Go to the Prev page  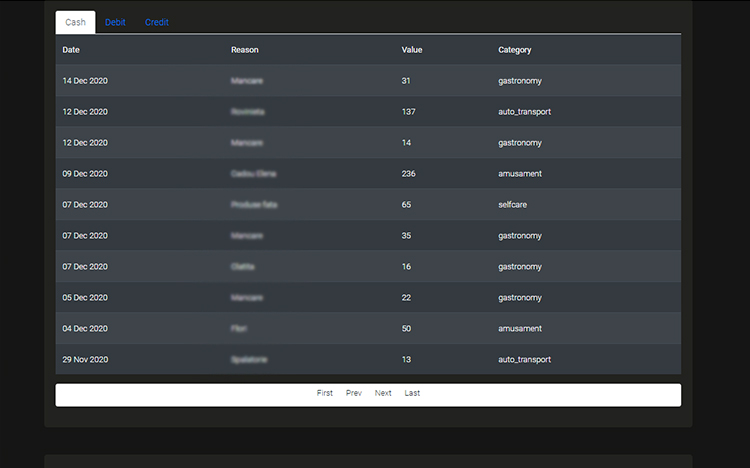(x=354, y=393)
